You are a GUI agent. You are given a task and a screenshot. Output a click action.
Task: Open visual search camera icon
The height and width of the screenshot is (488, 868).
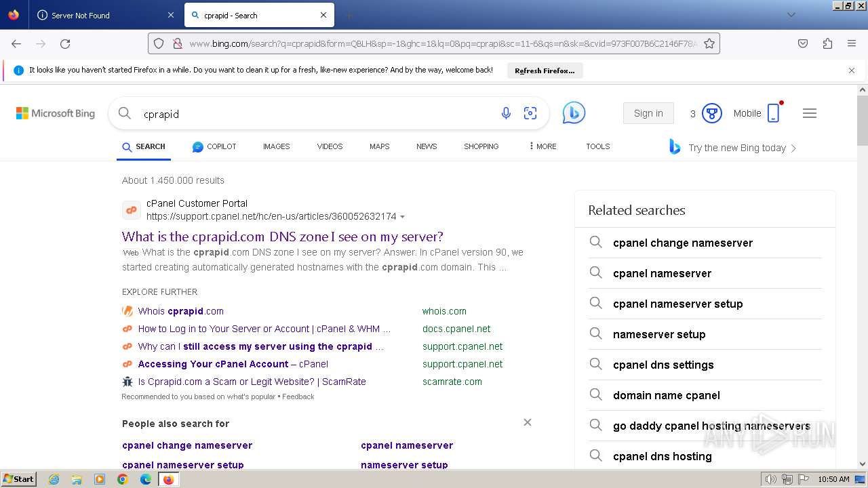click(x=530, y=113)
